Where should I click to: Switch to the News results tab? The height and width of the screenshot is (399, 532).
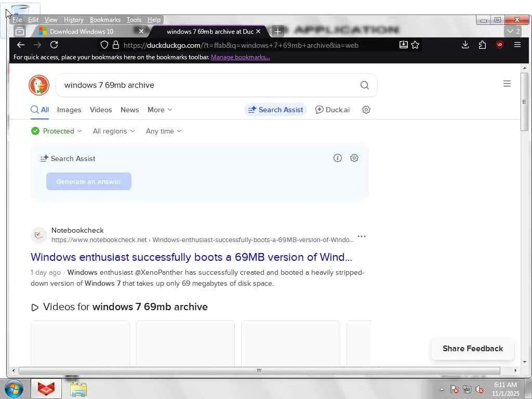(129, 110)
